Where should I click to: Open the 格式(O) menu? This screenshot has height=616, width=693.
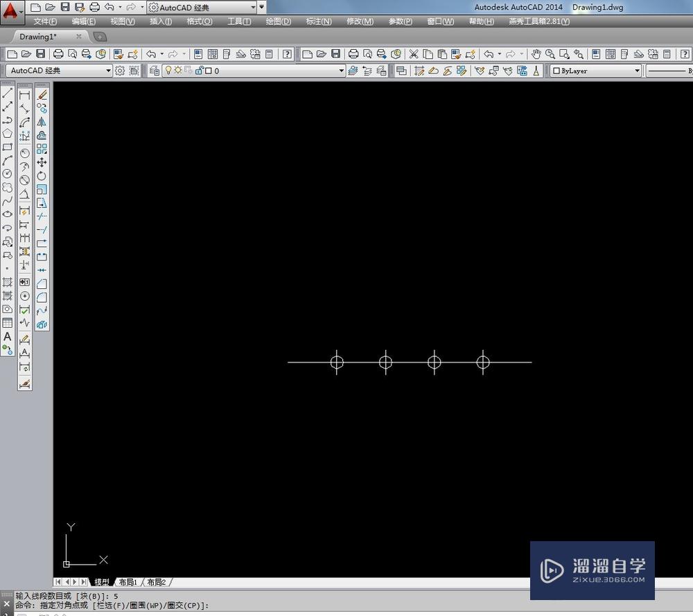coord(200,21)
